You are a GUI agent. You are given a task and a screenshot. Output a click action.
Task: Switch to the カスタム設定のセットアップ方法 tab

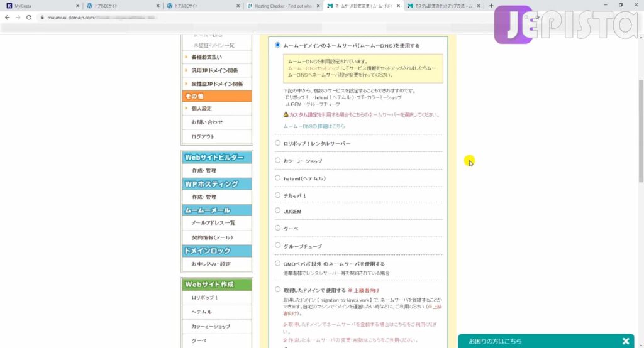443,6
